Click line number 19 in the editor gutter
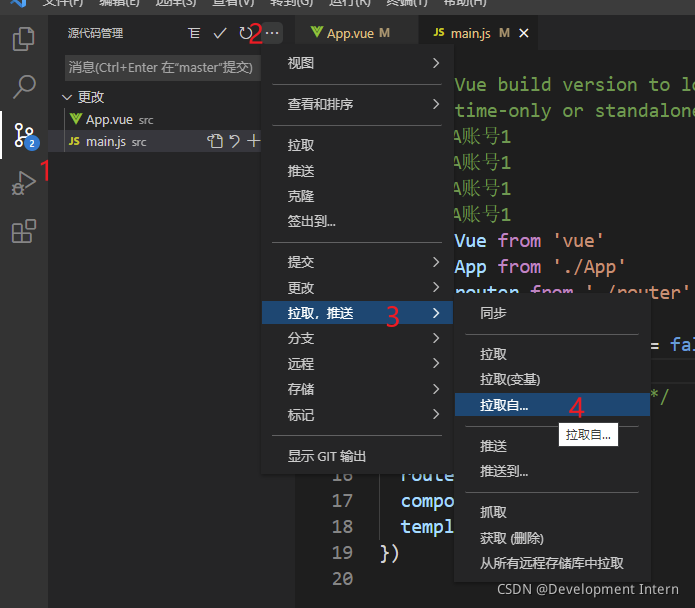Image resolution: width=695 pixels, height=608 pixels. pyautogui.click(x=342, y=553)
